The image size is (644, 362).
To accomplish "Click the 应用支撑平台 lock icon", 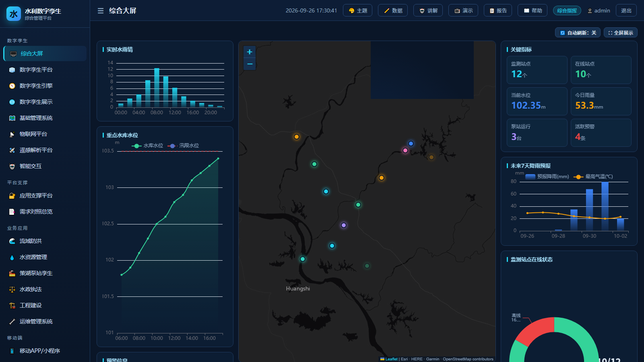I will 12,195.
